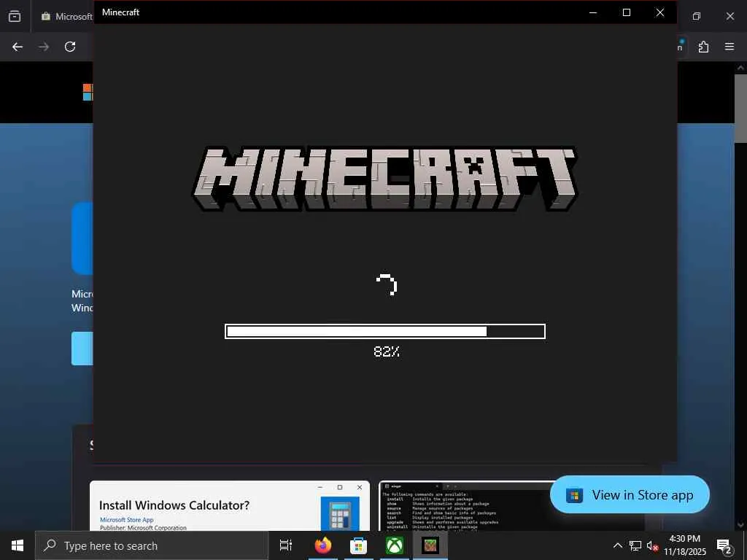Click the Microsoft logo on the web page
Viewport: 747px width, 560px height.
click(x=88, y=92)
